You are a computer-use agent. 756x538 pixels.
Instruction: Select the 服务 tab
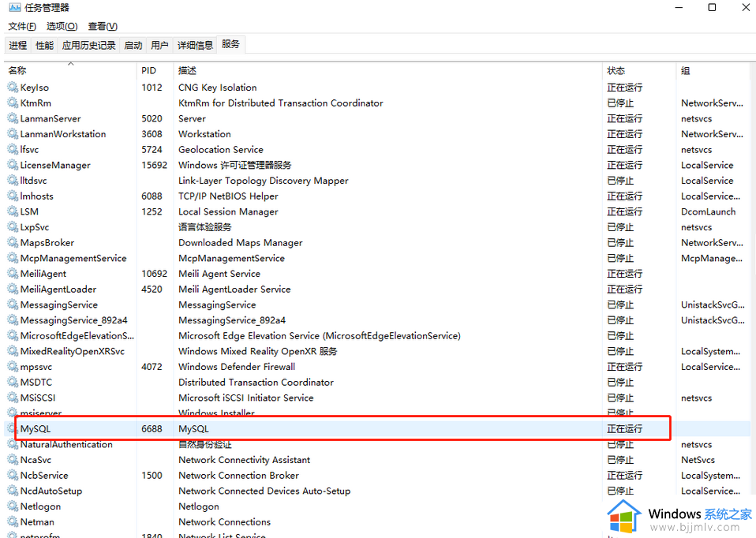click(x=230, y=44)
